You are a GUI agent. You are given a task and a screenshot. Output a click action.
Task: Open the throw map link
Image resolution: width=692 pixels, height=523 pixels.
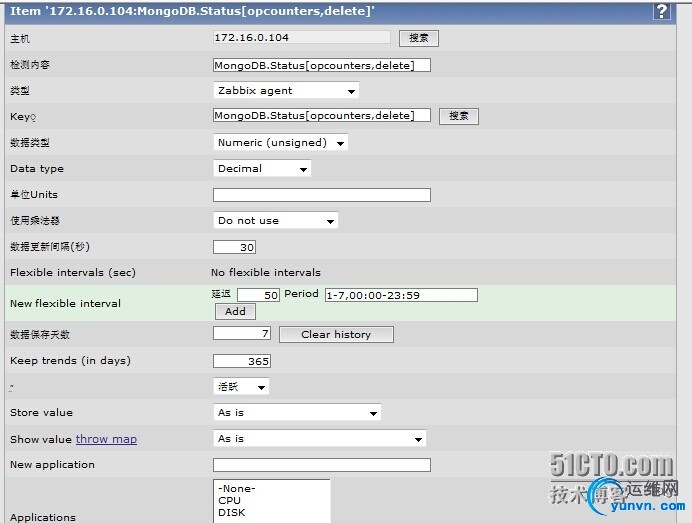(106, 439)
